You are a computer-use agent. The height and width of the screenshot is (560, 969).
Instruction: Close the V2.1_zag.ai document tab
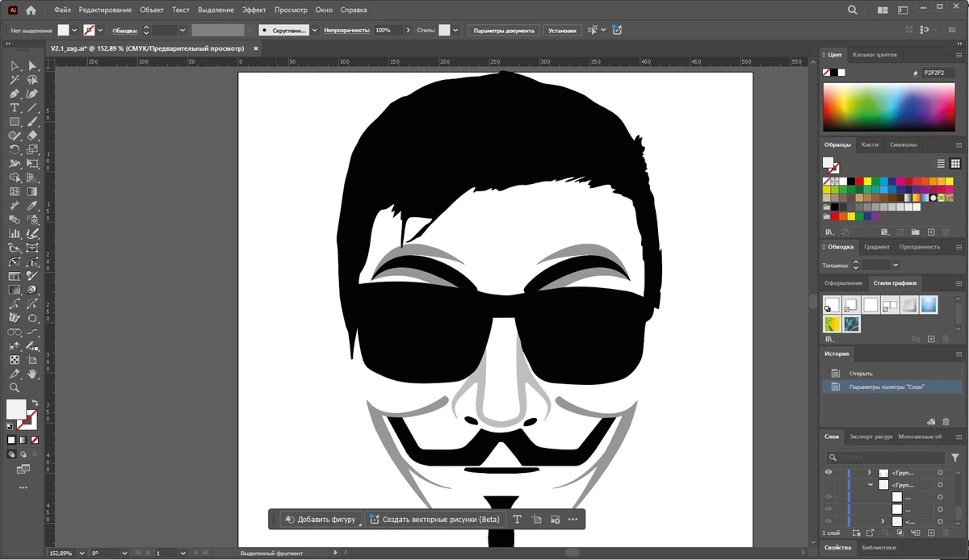click(256, 48)
